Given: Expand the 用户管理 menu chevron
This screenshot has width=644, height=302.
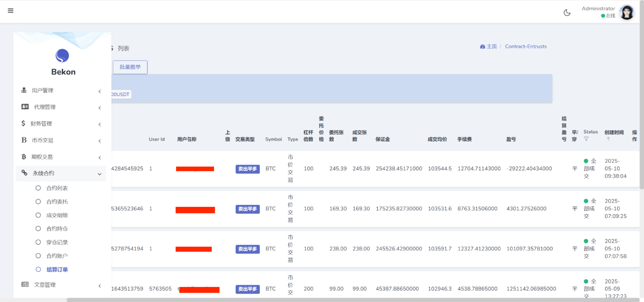Looking at the screenshot, I should (x=100, y=91).
